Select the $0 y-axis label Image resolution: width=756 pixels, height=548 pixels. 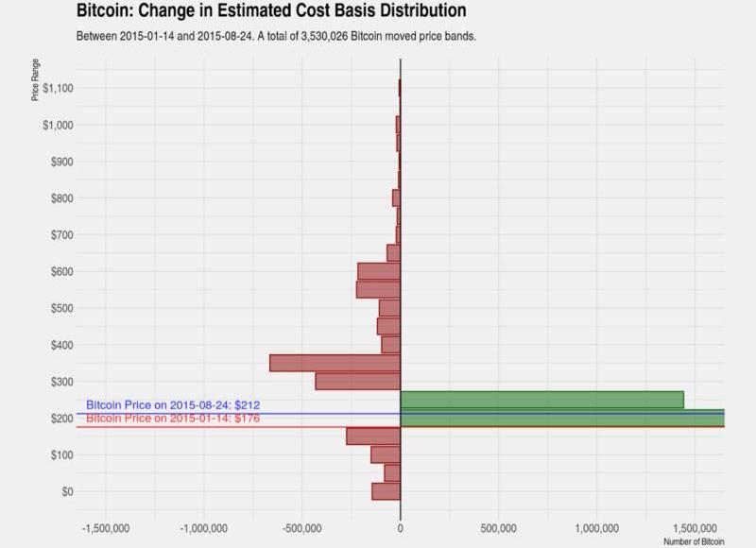coord(67,491)
